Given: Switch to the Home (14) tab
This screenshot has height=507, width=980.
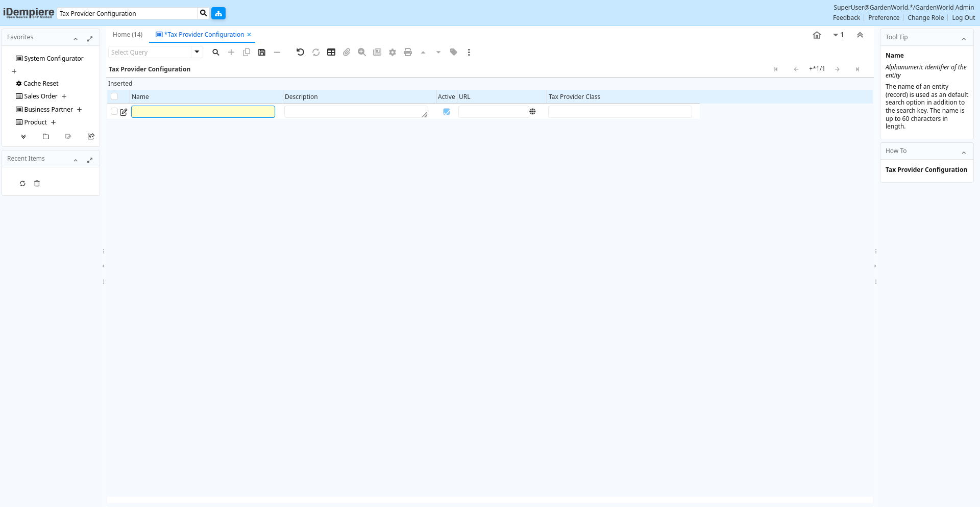Looking at the screenshot, I should [128, 35].
